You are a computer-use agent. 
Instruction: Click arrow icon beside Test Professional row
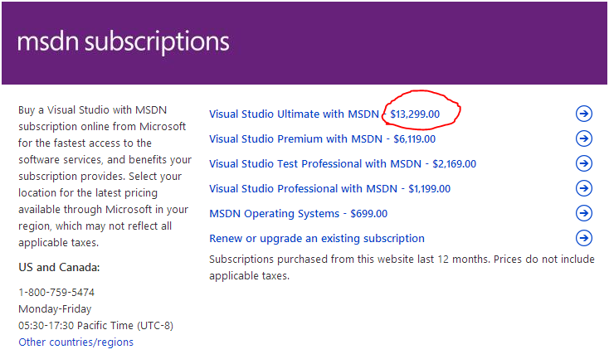point(583,163)
